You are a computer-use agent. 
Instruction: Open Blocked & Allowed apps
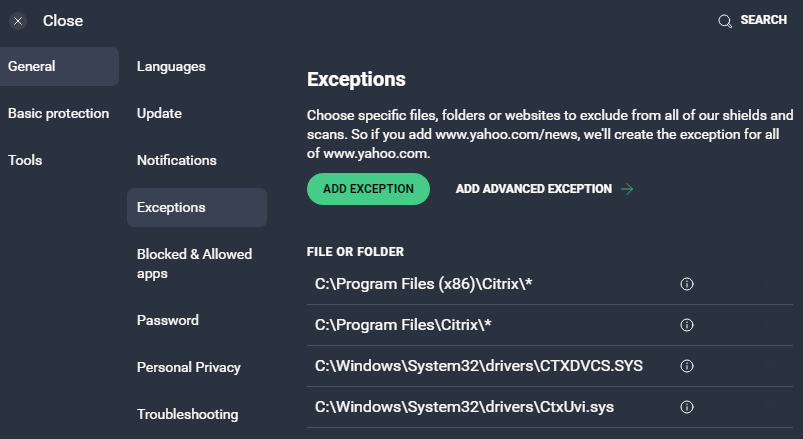194,264
